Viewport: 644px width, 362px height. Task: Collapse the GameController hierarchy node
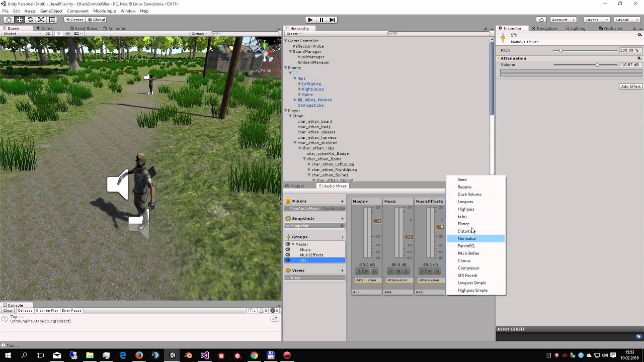[286, 41]
